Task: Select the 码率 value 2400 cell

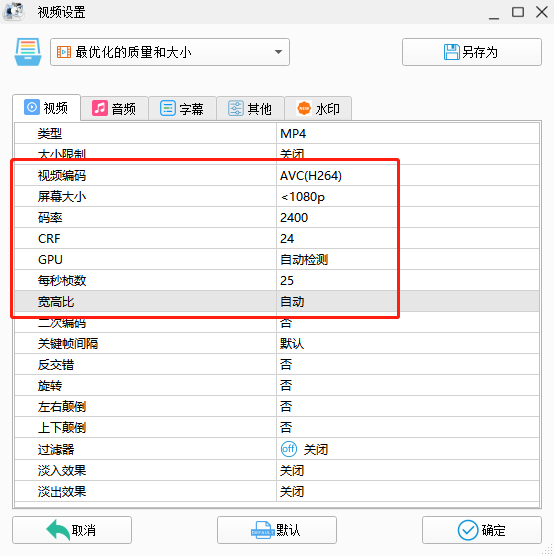Action: 408,217
